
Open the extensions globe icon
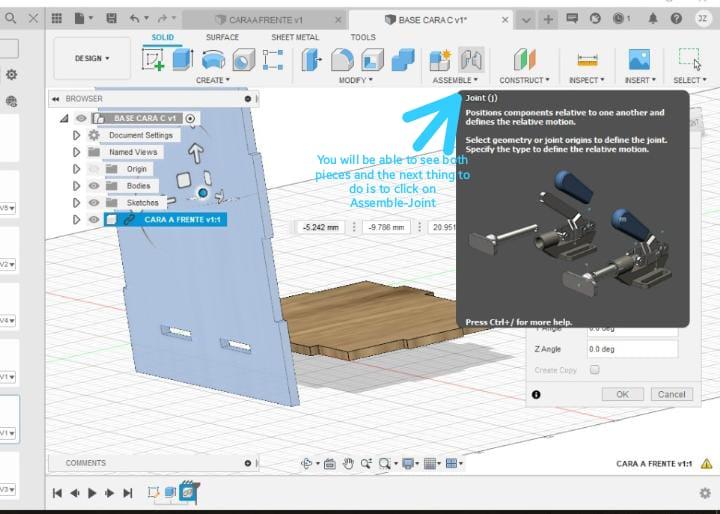pyautogui.click(x=595, y=18)
